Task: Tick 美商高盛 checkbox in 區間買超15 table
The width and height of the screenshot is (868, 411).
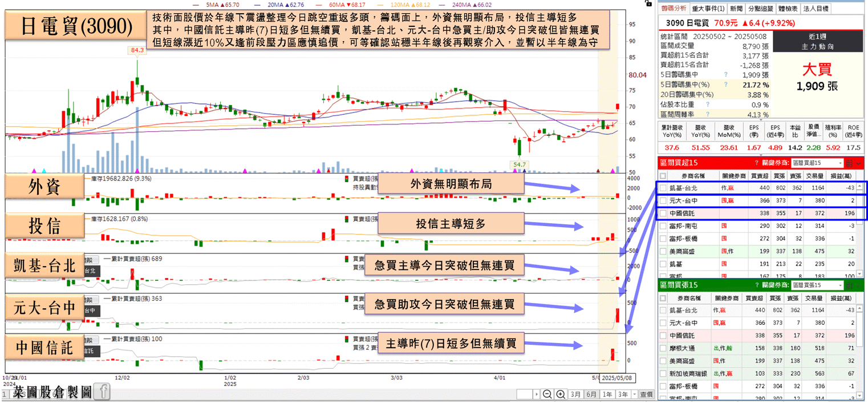Action: 663,251
